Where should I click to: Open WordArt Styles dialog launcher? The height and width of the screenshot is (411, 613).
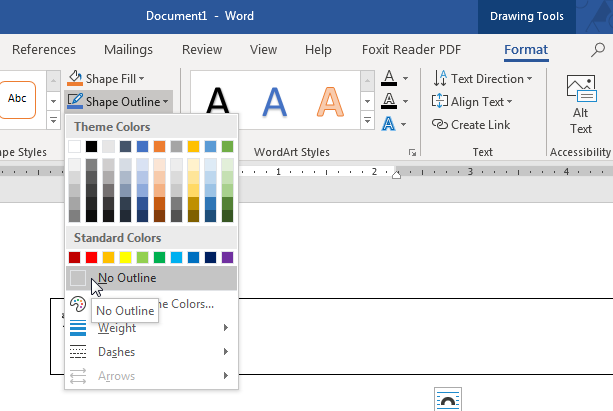413,152
